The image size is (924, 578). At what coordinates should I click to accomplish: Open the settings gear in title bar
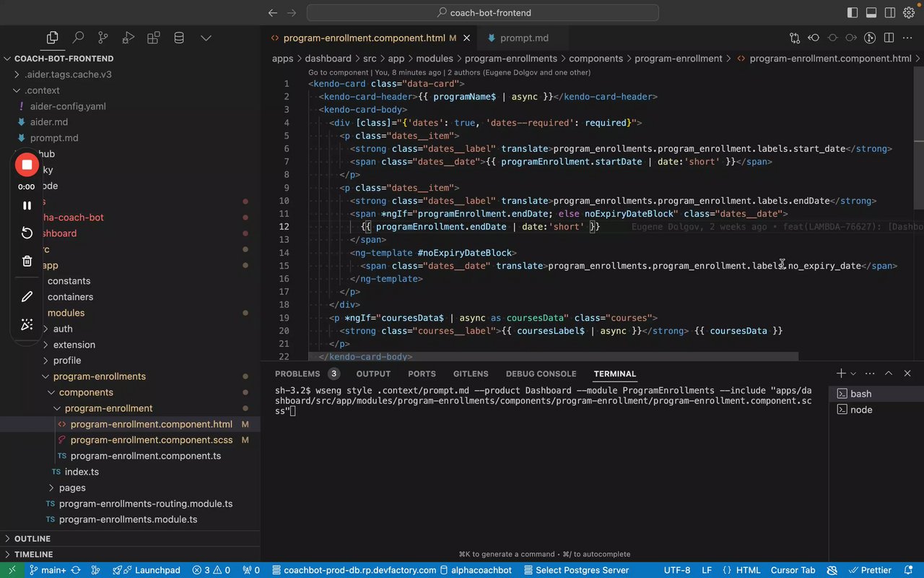coord(908,12)
